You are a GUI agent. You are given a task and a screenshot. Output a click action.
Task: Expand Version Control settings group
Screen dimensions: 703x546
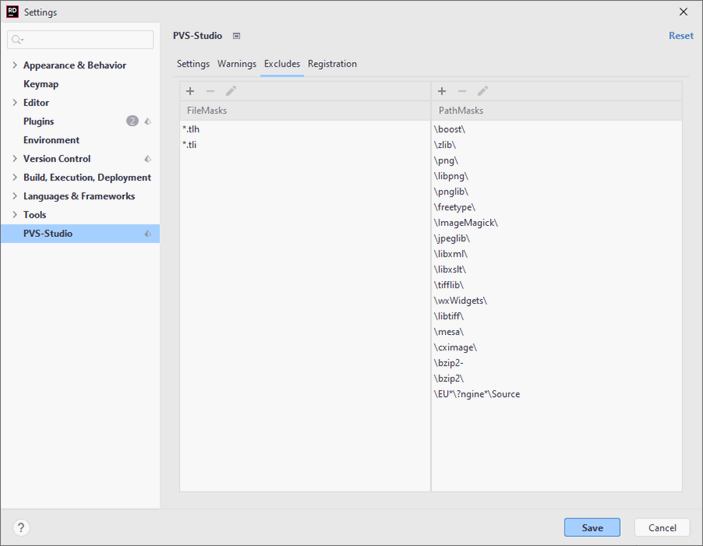pyautogui.click(x=14, y=159)
